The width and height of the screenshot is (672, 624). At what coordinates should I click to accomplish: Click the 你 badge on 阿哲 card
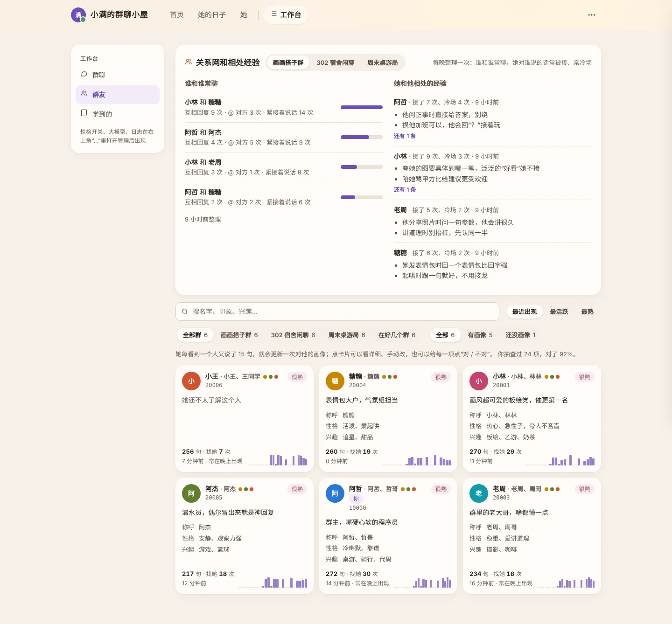356,499
